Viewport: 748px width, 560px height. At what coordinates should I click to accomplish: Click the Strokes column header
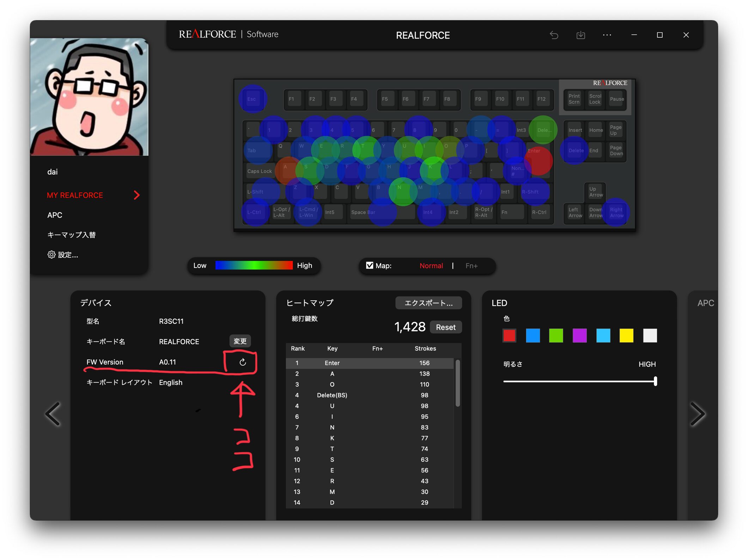click(x=425, y=349)
